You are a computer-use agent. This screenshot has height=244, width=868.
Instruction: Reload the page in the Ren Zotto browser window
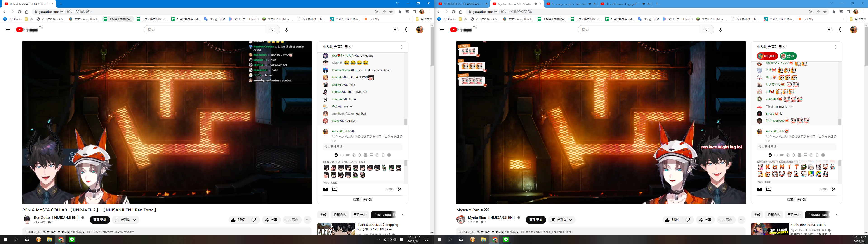(x=19, y=12)
